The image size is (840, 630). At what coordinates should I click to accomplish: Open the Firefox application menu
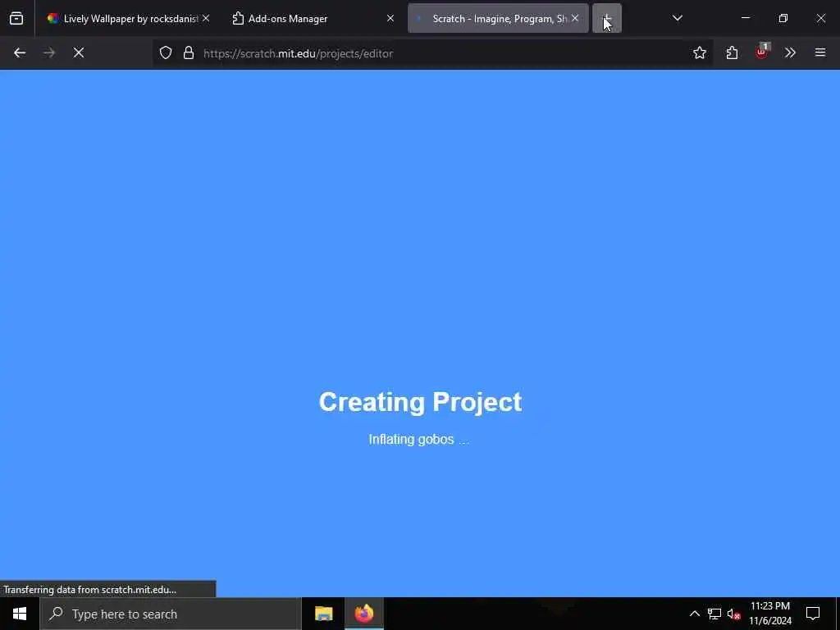pos(820,53)
